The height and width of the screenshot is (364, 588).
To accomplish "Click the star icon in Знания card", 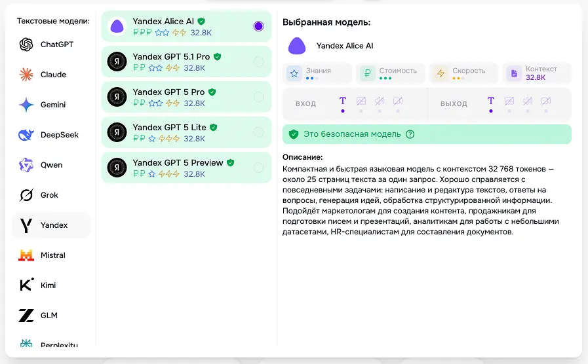I will point(294,73).
